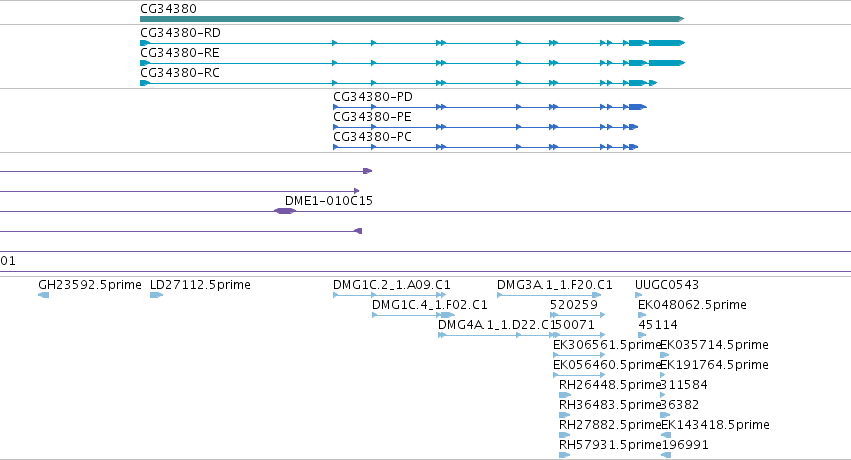851x460 pixels.
Task: Select the 196991 feature label
Action: (685, 446)
